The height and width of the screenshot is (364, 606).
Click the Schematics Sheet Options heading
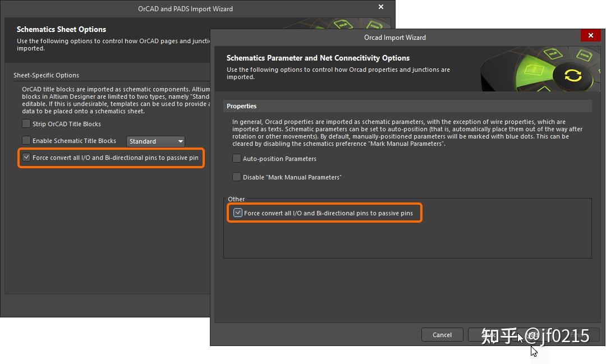tap(62, 29)
